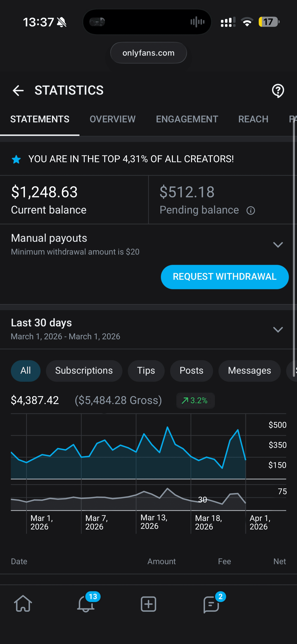Tap the new post plus icon

point(148,604)
